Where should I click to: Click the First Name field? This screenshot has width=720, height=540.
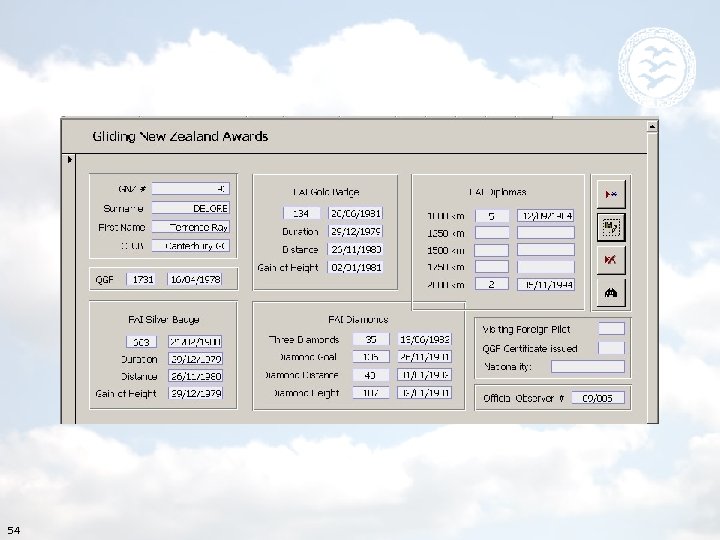pyautogui.click(x=191, y=227)
